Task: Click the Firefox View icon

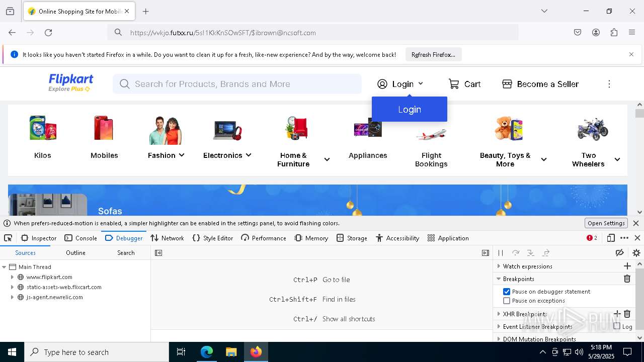Action: [10, 11]
